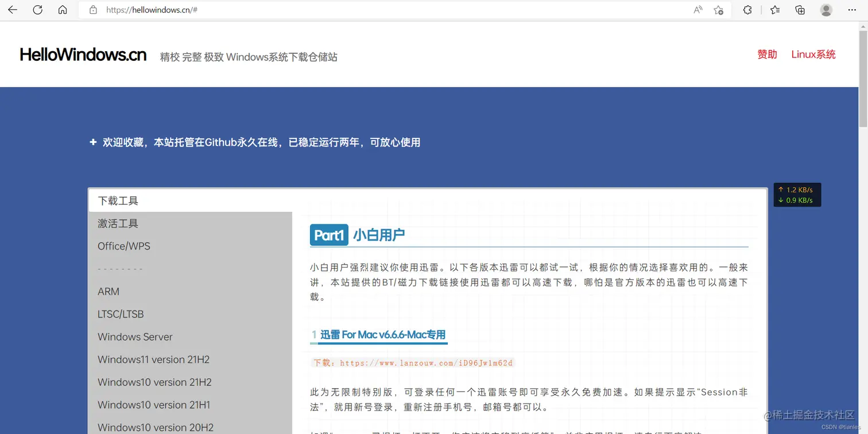The width and height of the screenshot is (868, 434).
Task: Select the LTSC/LTSB download section
Action: (121, 314)
